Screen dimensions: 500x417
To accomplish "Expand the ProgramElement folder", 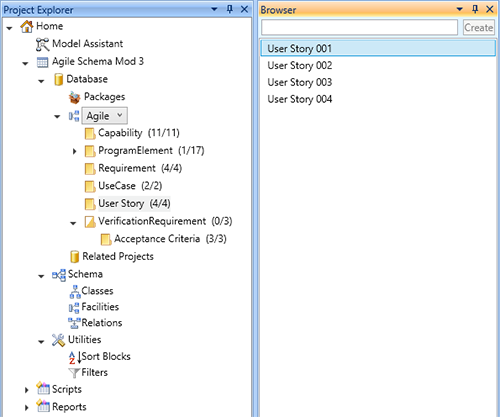I will point(75,151).
